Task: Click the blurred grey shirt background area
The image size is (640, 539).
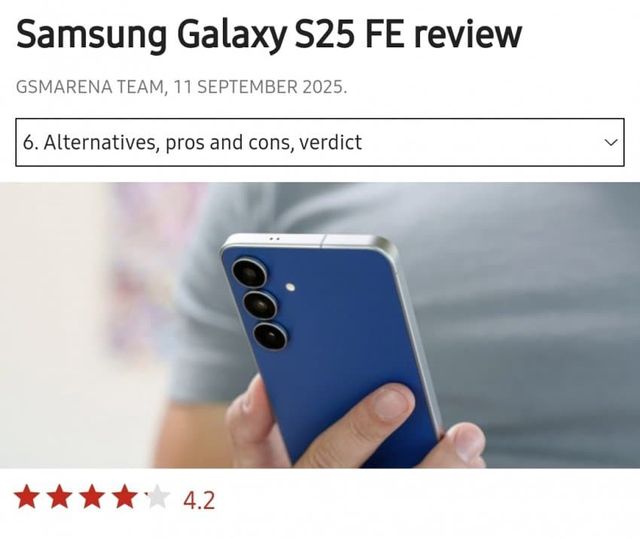Action: [531, 306]
